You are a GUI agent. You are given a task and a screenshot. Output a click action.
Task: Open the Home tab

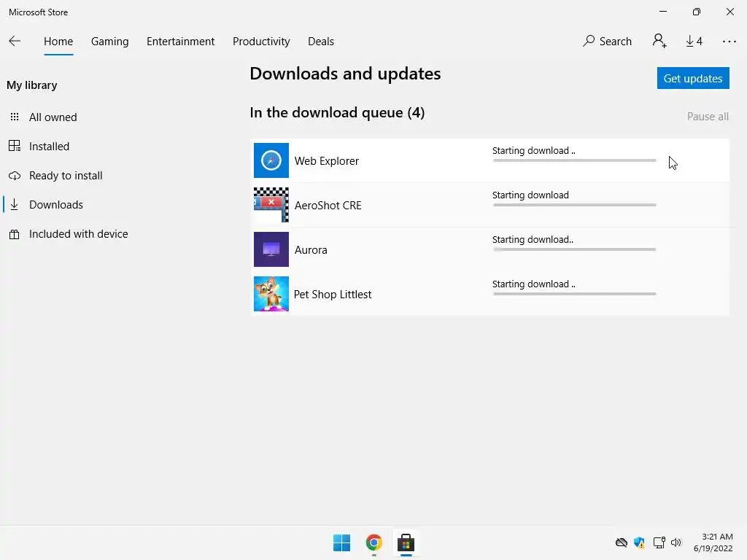click(x=58, y=42)
